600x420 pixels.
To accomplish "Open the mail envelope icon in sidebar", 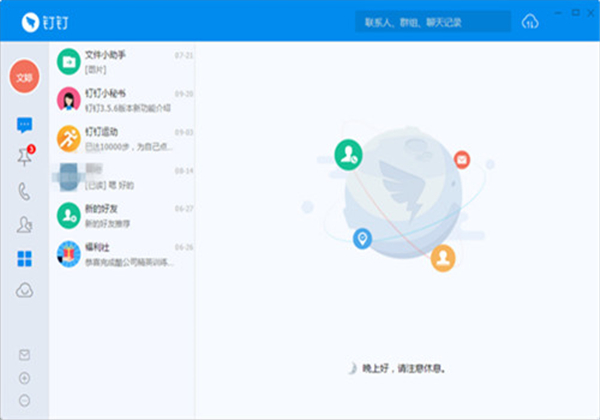I will click(x=24, y=355).
